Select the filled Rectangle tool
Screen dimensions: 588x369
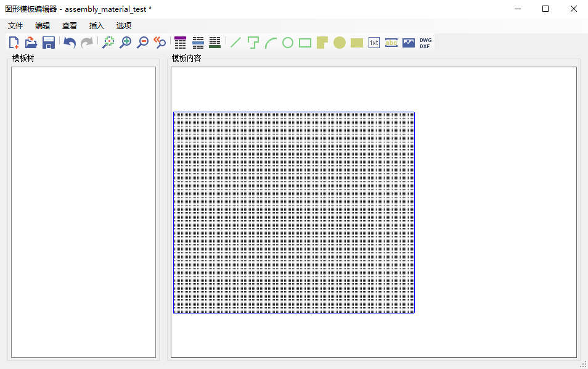pyautogui.click(x=357, y=43)
